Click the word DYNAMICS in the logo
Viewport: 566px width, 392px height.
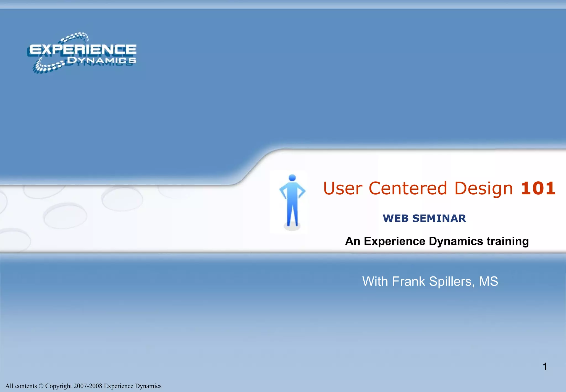[x=102, y=60]
